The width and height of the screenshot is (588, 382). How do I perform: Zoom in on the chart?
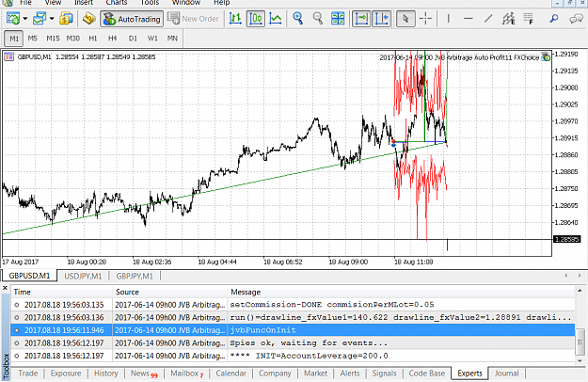(297, 19)
